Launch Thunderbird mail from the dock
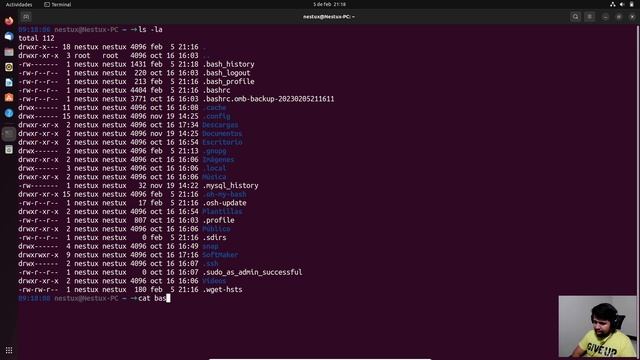Image resolution: width=640 pixels, height=360 pixels. [x=9, y=36]
